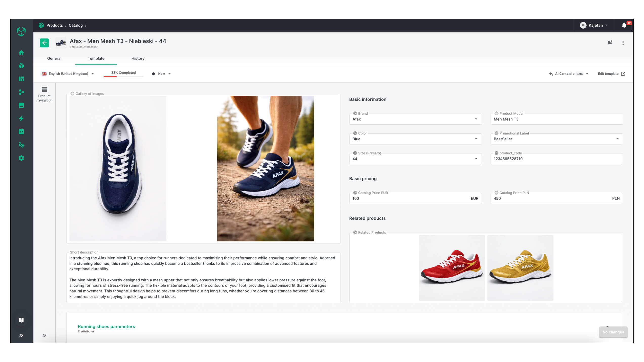
Task: Click the lightning bolt sidebar icon
Action: [x=21, y=118]
